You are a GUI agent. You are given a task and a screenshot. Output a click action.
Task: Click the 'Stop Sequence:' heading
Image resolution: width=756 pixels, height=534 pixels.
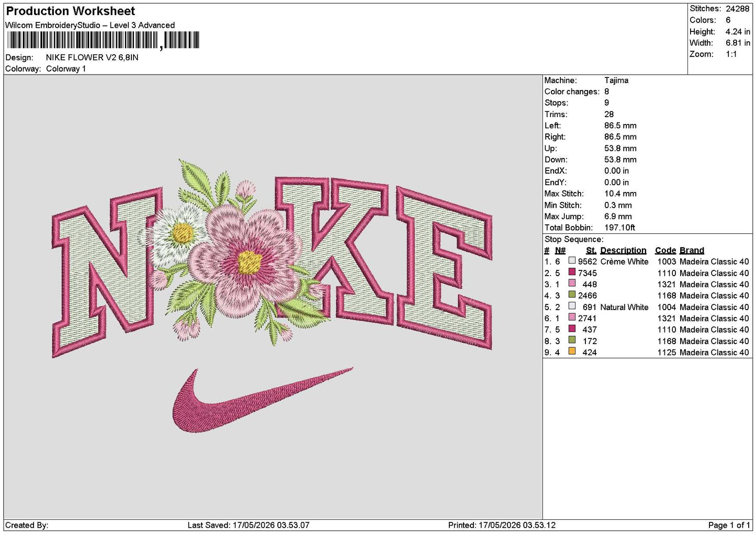574,239
